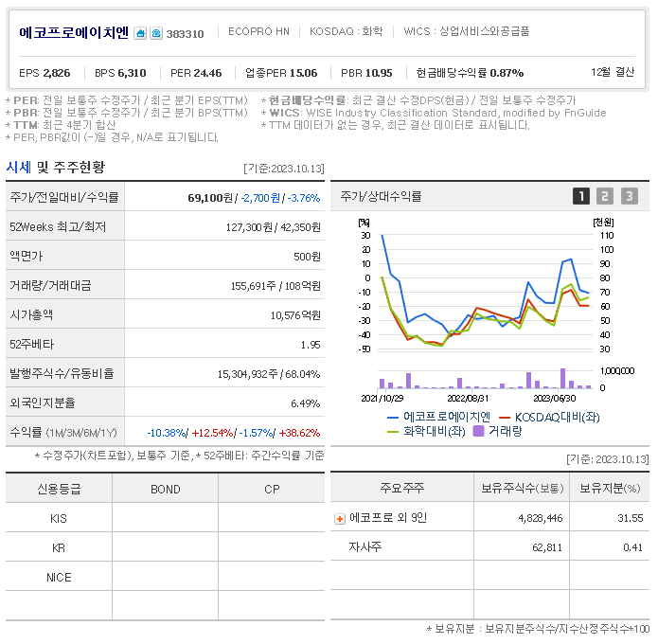Image resolution: width=658 pixels, height=644 pixels.
Task: Click the 52Weeks 최고/최저 row label
Action: tap(58, 227)
